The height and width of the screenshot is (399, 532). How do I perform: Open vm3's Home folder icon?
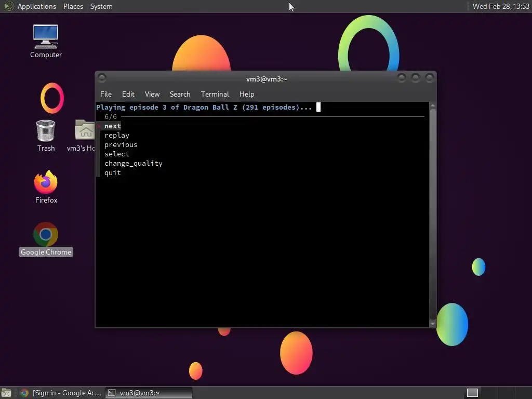(82, 136)
